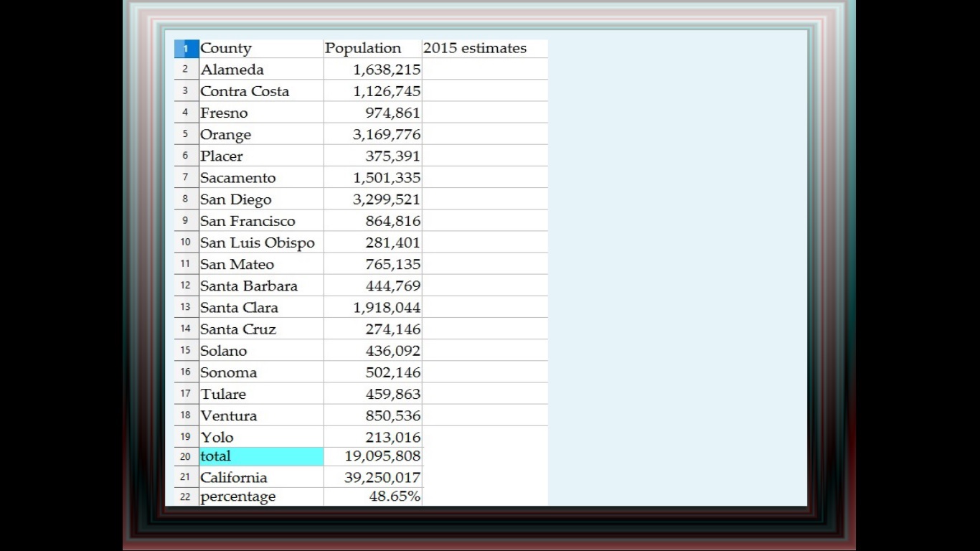980x551 pixels.
Task: Click the 2015 estimates header cell
Action: (x=475, y=48)
